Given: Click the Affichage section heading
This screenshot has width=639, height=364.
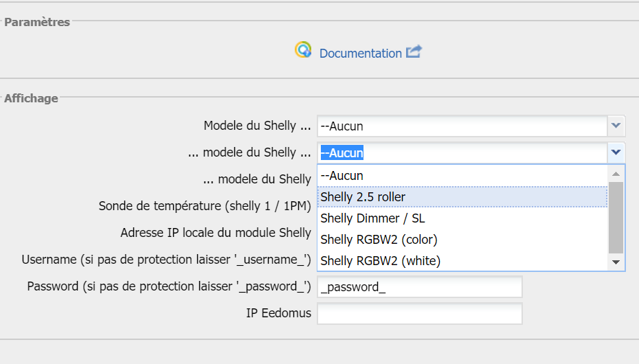Looking at the screenshot, I should tap(31, 98).
